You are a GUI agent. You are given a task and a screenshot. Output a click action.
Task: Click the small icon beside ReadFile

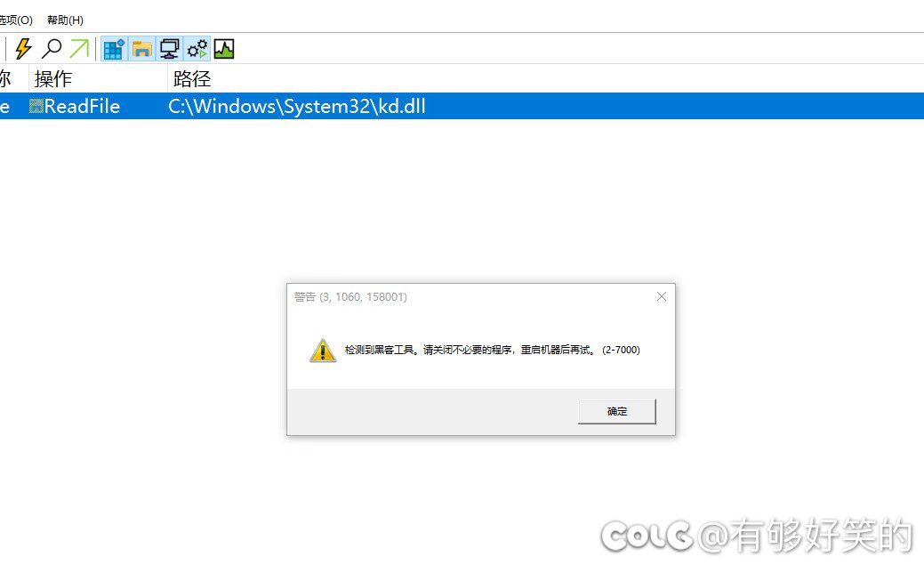coord(36,106)
